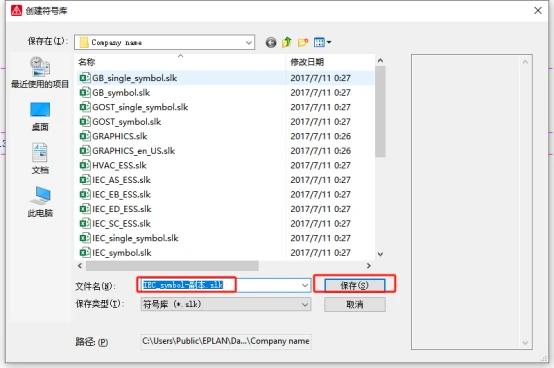Screen dimensions: 554x368
Task: Select file GB_single_symbol.slk
Action: coord(134,78)
